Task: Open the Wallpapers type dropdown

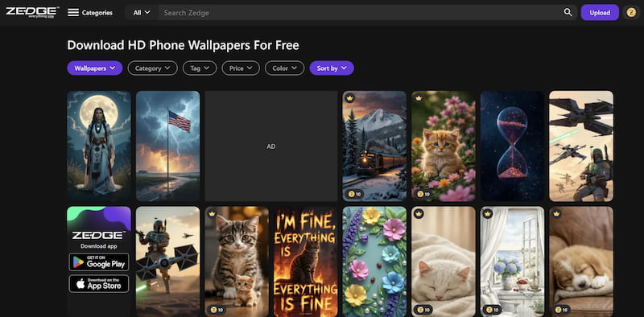Action: coord(95,68)
